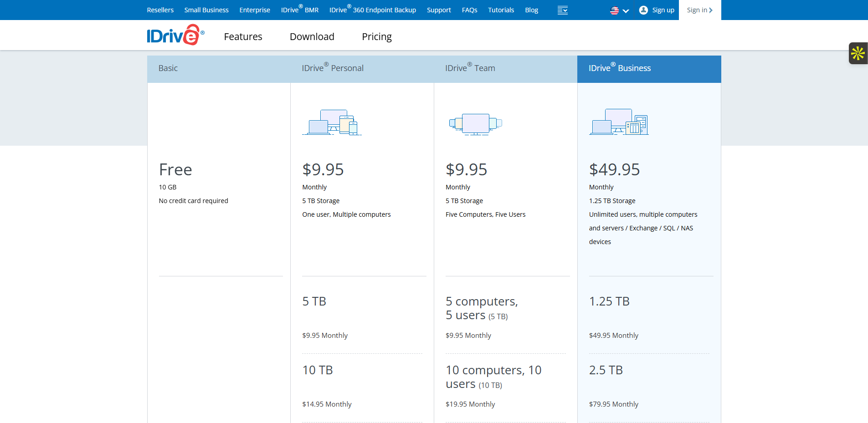Open the Resellers link
The image size is (868, 423).
(160, 10)
